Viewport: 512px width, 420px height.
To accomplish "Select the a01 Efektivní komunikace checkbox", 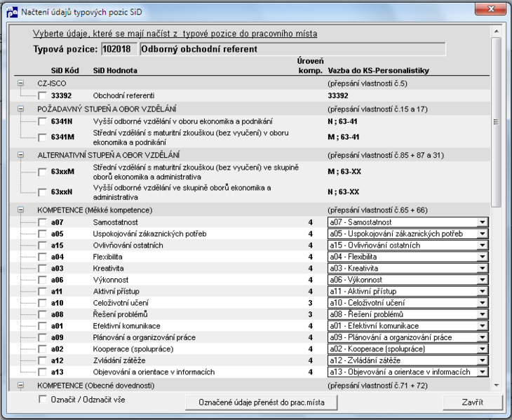I will 43,326.
